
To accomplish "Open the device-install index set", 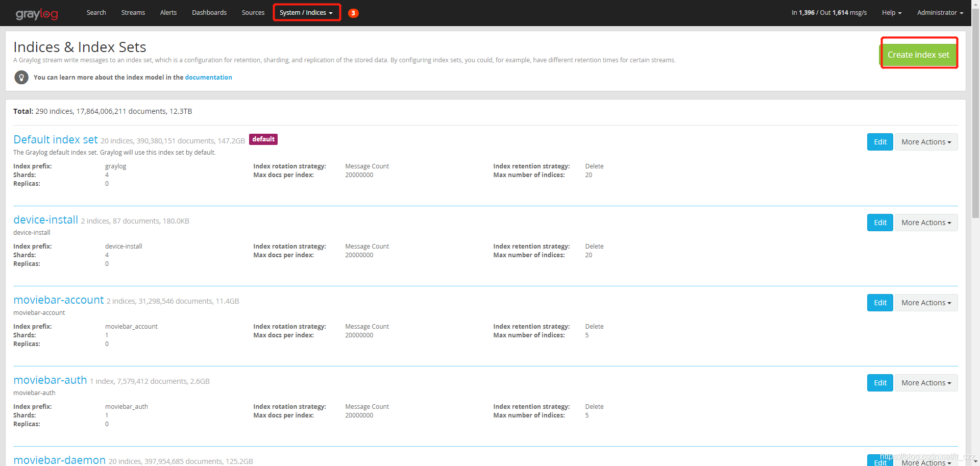I will click(x=46, y=219).
